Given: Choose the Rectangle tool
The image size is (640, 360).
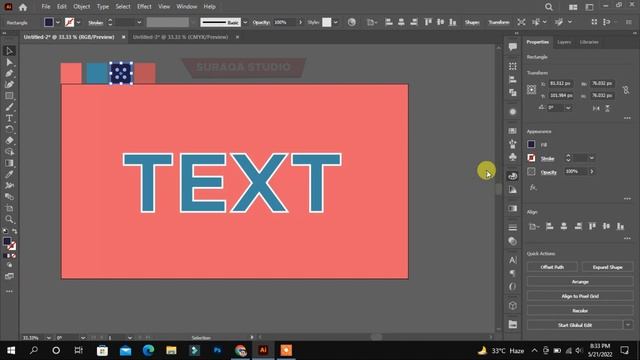Looking at the screenshot, I should 9,96.
